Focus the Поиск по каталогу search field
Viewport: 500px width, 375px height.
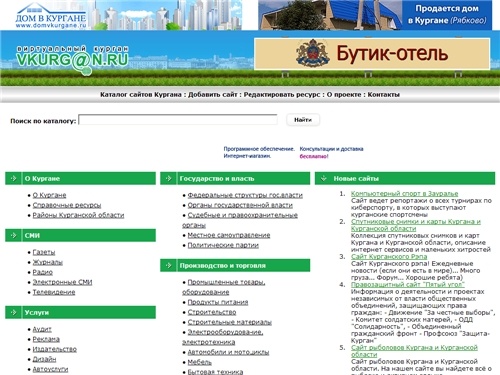coord(178,120)
